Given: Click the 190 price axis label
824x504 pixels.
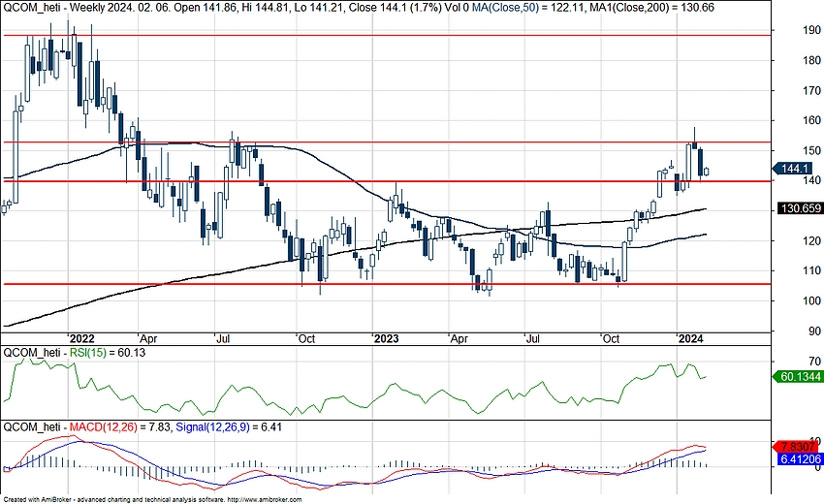Looking at the screenshot, I should 810,30.
